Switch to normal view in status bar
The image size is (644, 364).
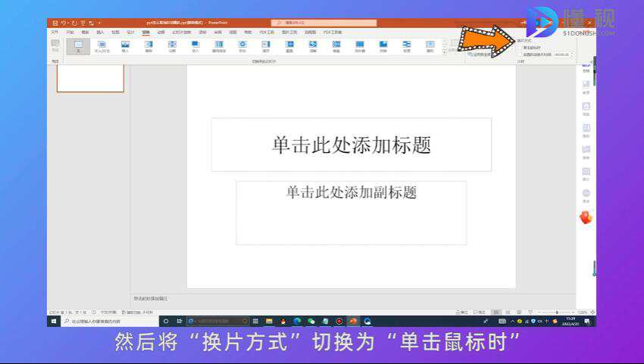[496, 313]
